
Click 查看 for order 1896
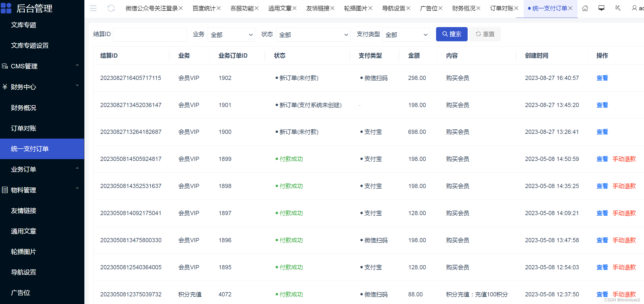tap(602, 240)
